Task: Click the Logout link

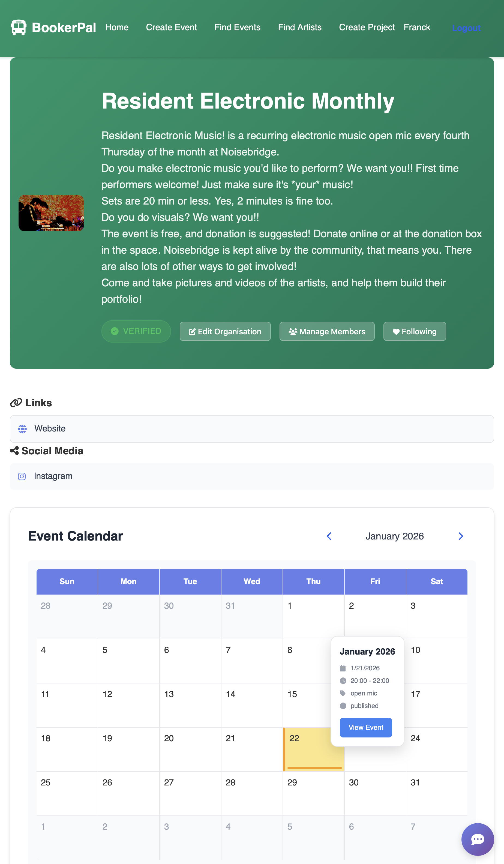Action: 466,28
